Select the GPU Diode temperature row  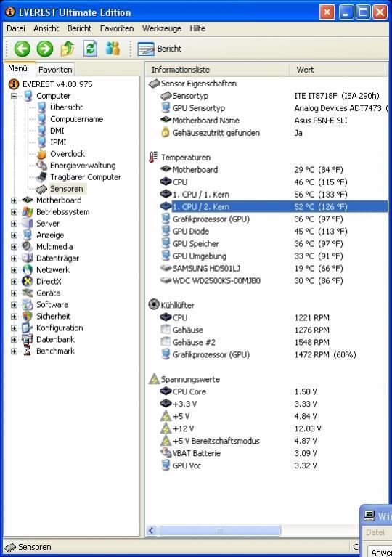274,232
